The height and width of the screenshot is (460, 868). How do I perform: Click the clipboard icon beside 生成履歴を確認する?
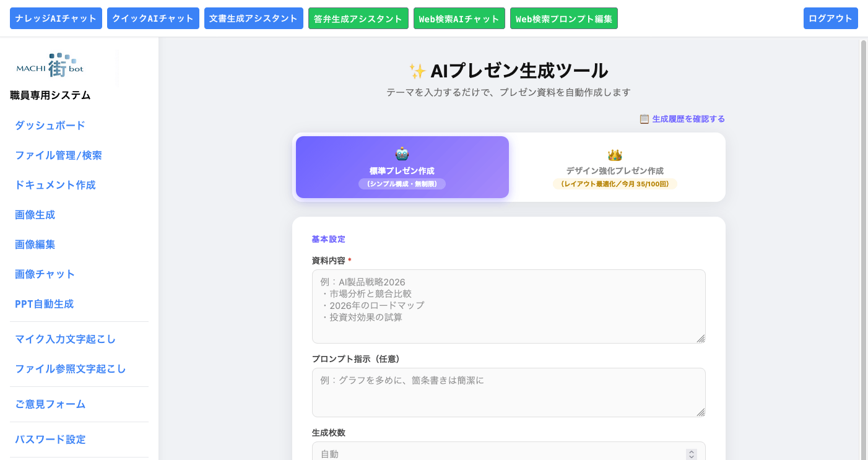tap(644, 119)
